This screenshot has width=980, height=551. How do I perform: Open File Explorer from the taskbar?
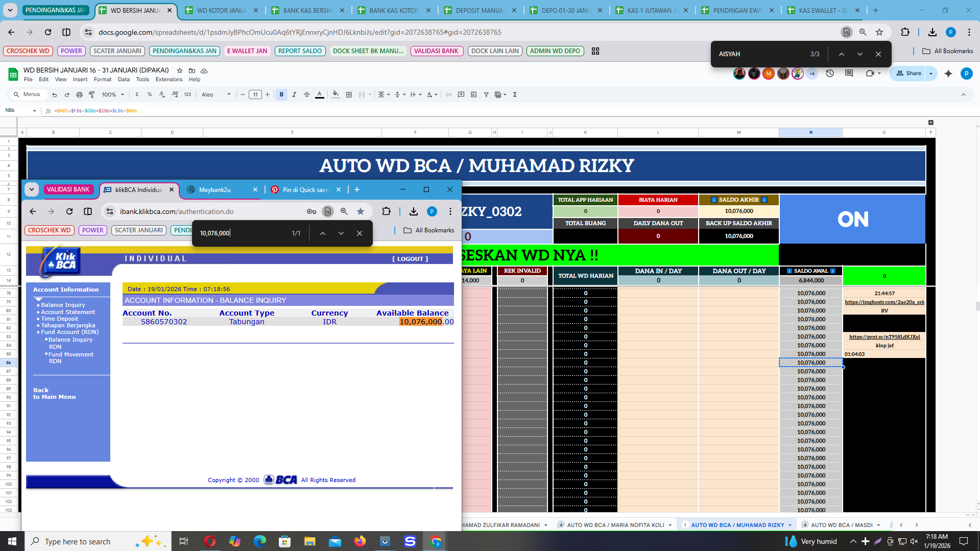309,541
